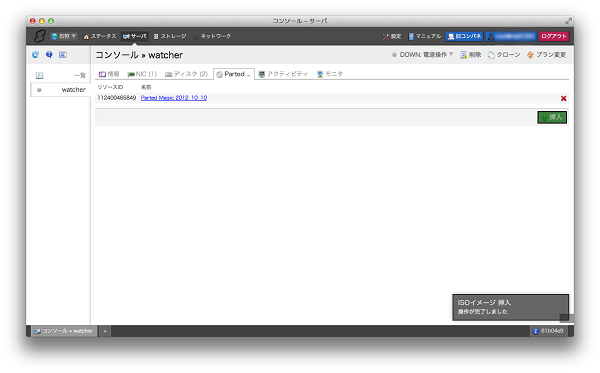Click the ログアウト logout button
The width and height of the screenshot is (600, 373).
point(554,36)
